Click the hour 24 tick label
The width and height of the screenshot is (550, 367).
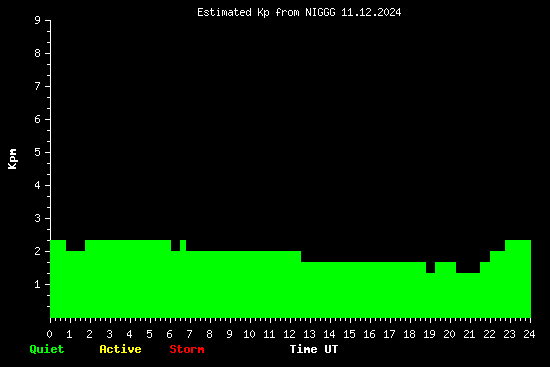click(x=529, y=334)
